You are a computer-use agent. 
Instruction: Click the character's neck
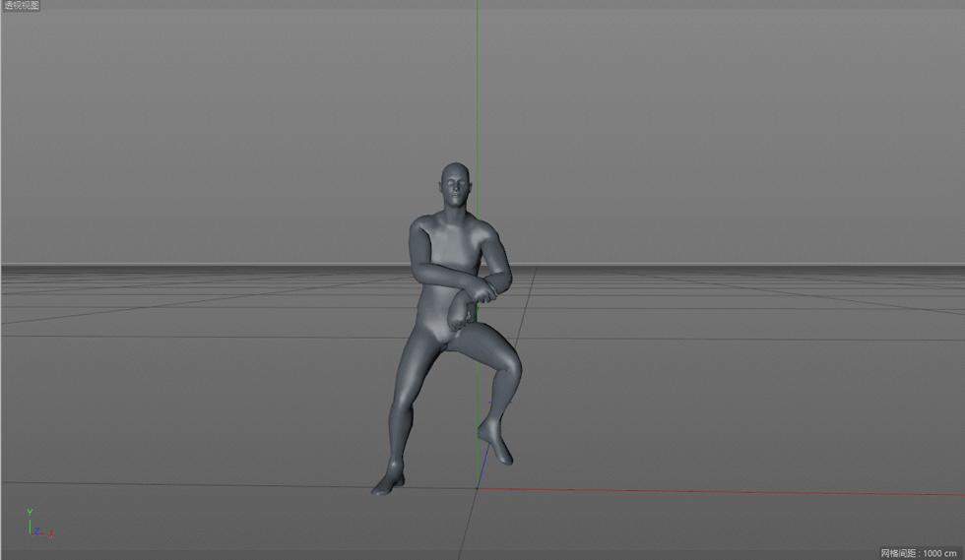[455, 209]
